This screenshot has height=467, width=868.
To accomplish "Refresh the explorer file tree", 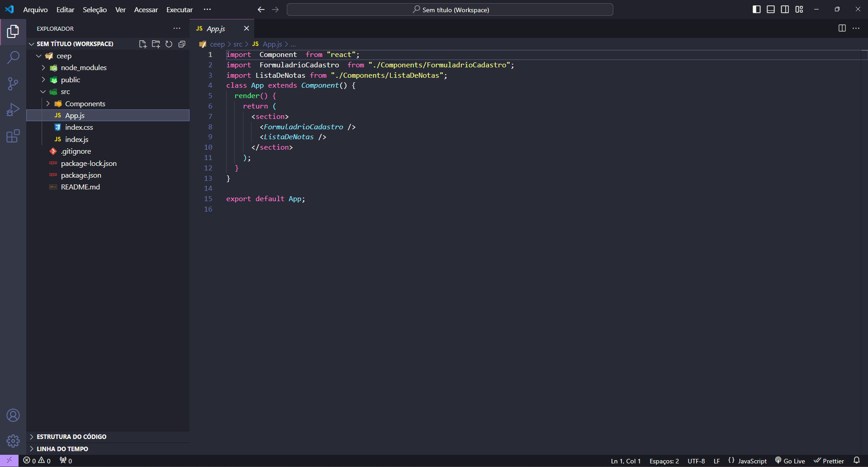I will click(169, 44).
